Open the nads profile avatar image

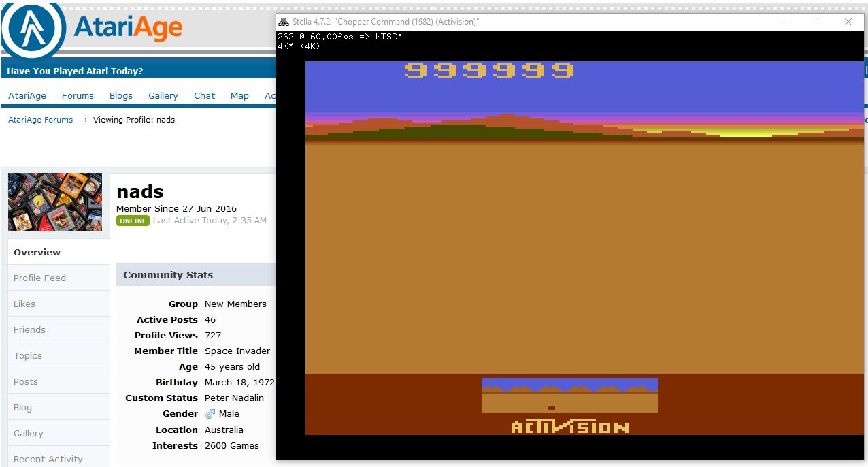pyautogui.click(x=55, y=202)
